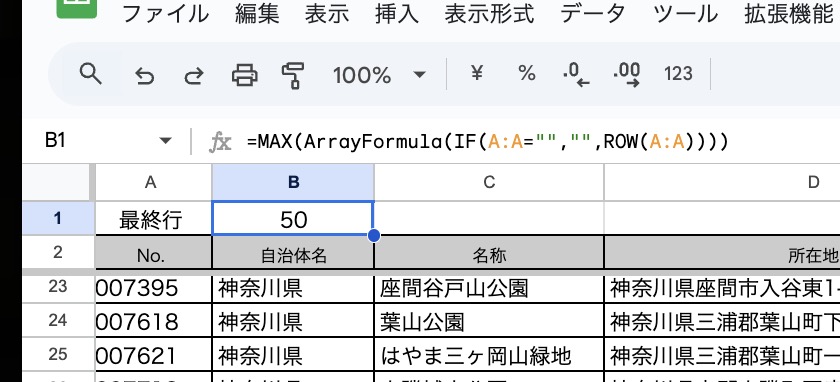This screenshot has height=382, width=840.
Task: Click the redo arrow icon
Action: click(193, 76)
